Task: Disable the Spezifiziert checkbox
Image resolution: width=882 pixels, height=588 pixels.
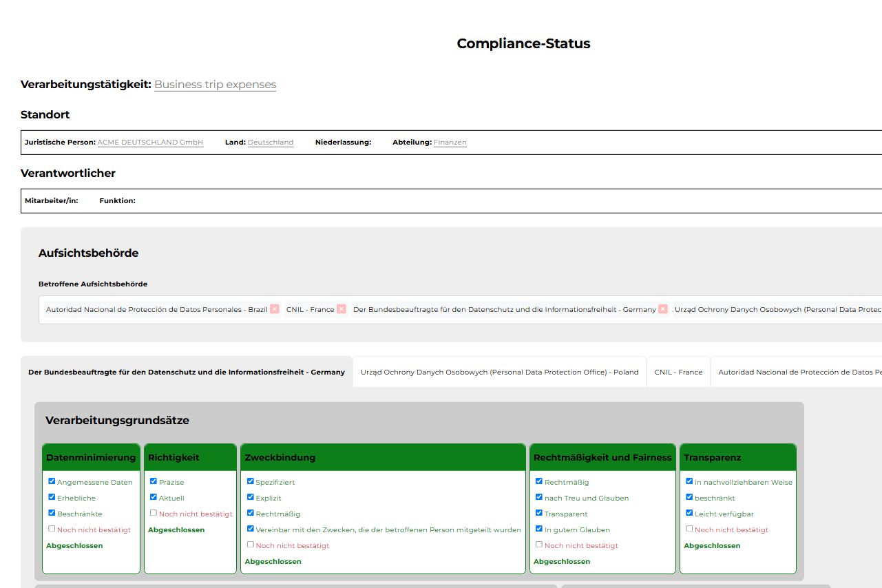Action: (251, 481)
